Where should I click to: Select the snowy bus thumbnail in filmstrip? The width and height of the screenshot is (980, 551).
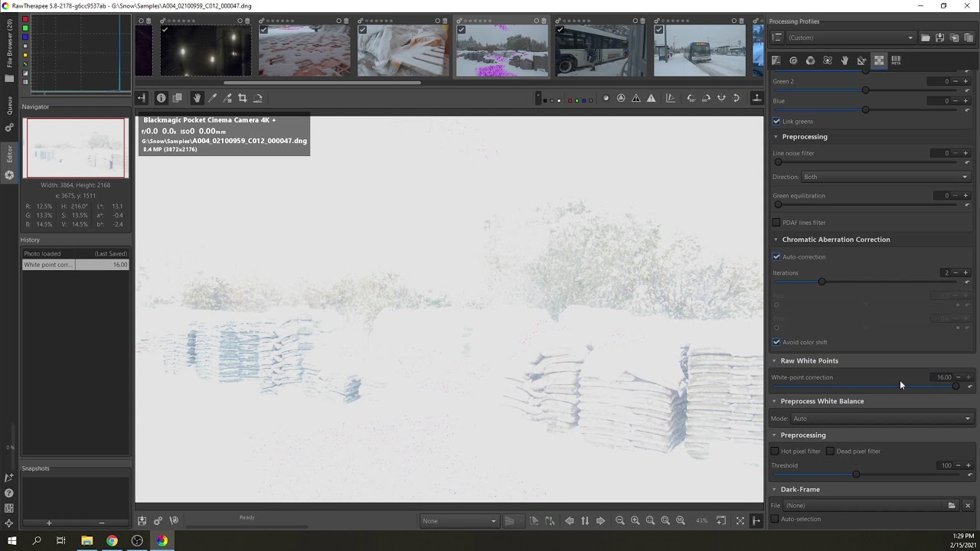[x=699, y=51]
